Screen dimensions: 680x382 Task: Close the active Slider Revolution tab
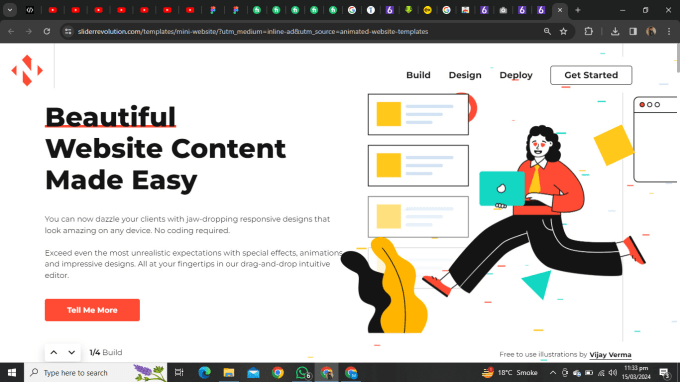[560, 10]
